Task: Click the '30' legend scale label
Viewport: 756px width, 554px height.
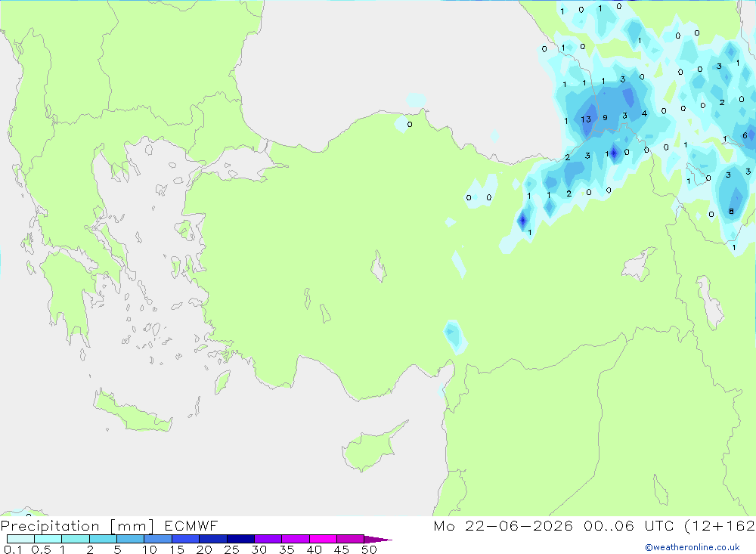Action: [x=259, y=549]
